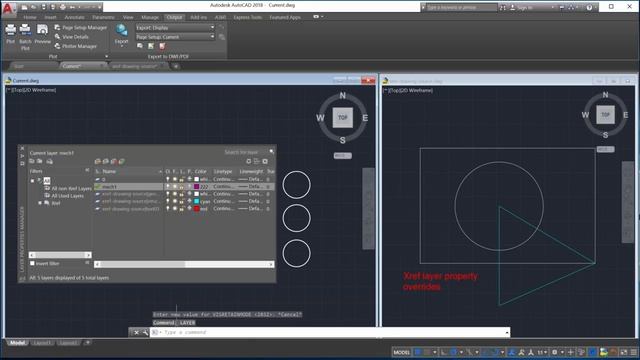Collapse the All filter tree node
Viewport: 640px width, 360px height.
coord(33,180)
